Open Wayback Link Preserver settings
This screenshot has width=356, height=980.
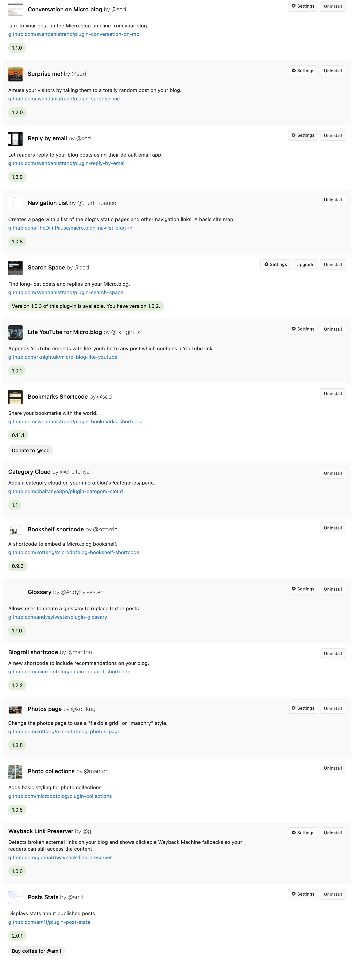(303, 833)
